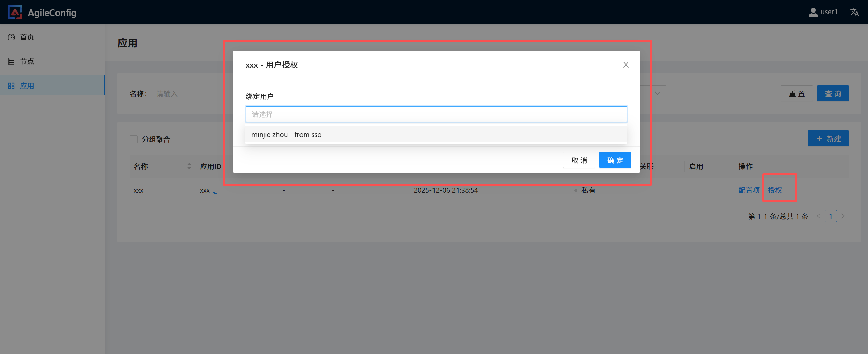Click the AgileConfig logo icon

tap(15, 13)
